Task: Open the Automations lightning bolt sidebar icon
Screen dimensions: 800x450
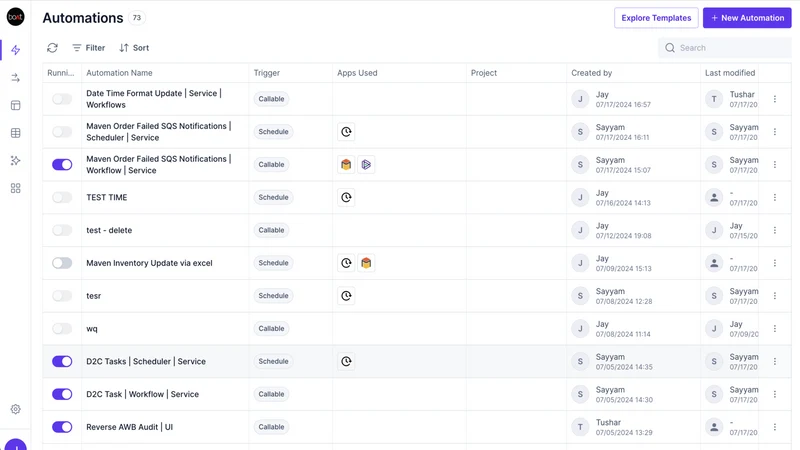Action: pyautogui.click(x=15, y=50)
